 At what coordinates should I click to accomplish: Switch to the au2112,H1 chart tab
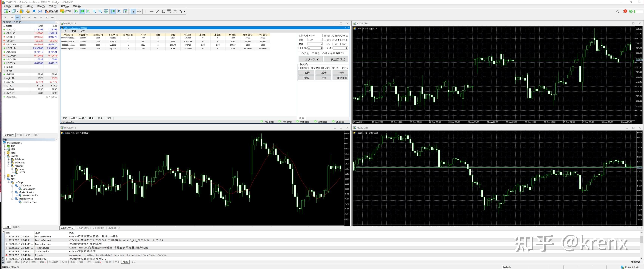click(x=98, y=228)
